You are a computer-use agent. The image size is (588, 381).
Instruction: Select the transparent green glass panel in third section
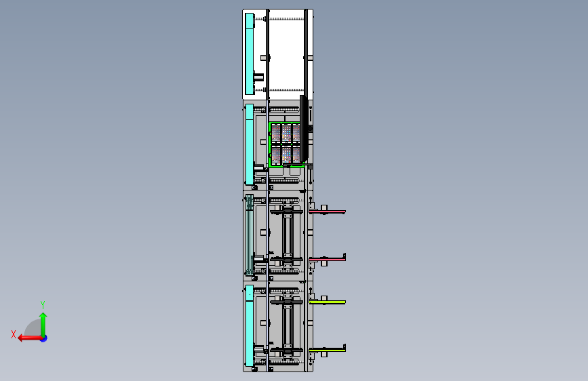click(x=250, y=235)
